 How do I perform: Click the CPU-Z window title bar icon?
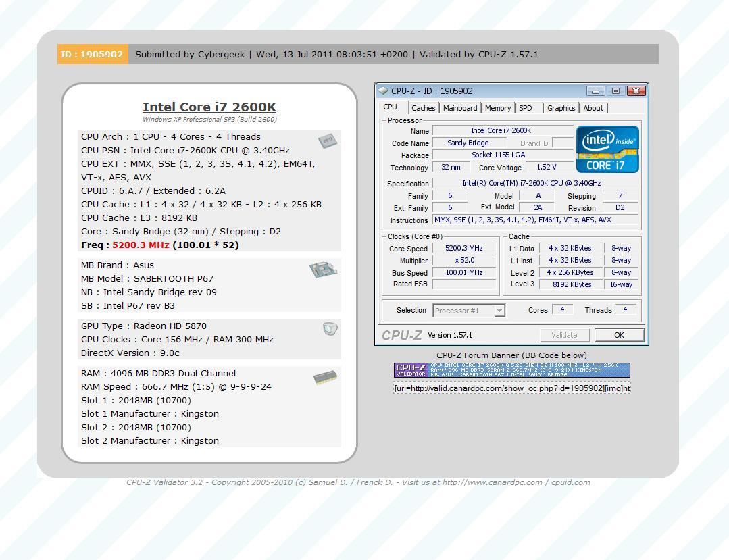[383, 91]
